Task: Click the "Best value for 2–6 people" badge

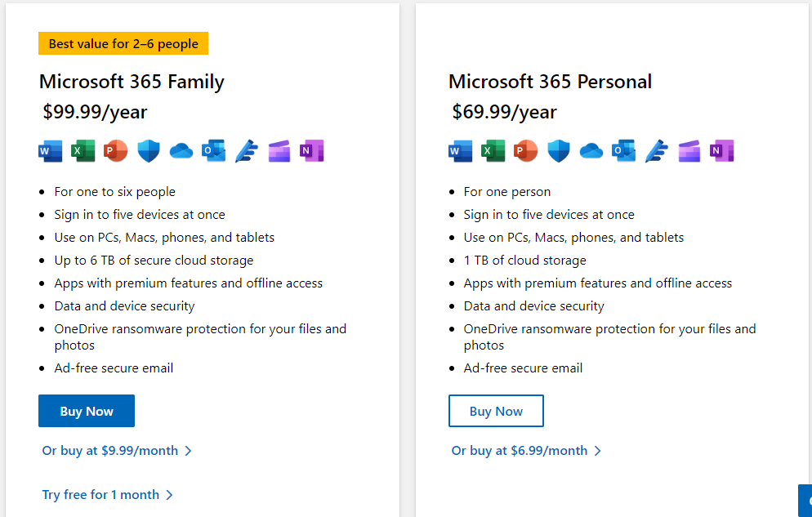Action: click(123, 44)
